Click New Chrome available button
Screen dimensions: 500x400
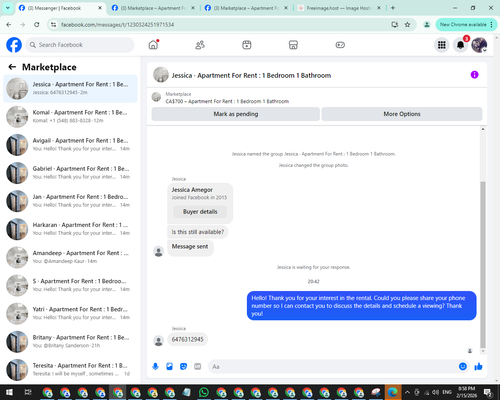(466, 25)
